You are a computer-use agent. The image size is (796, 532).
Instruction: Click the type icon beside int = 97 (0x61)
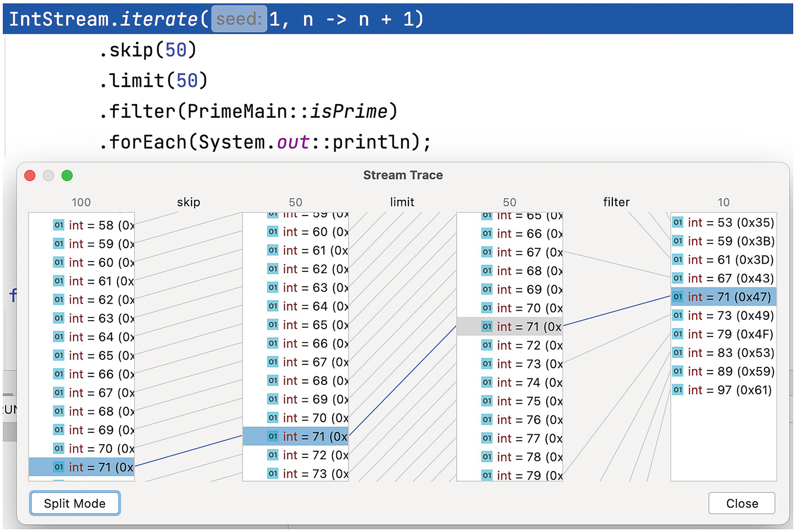(677, 390)
